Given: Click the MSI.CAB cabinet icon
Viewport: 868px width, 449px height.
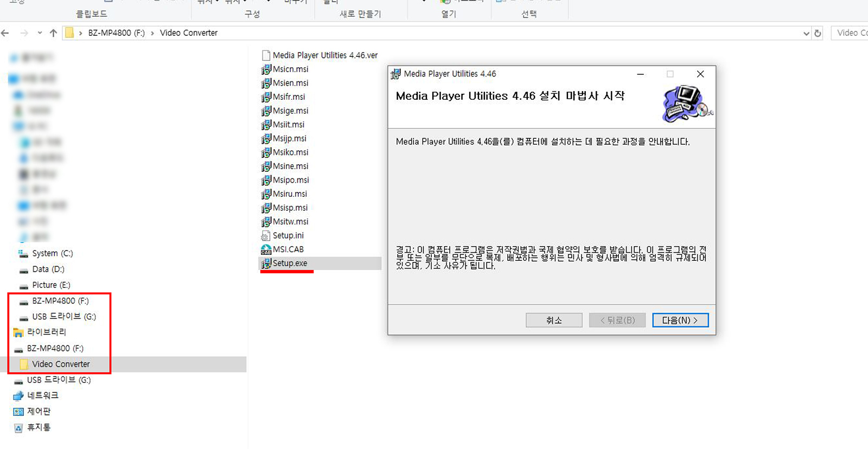Looking at the screenshot, I should click(266, 249).
